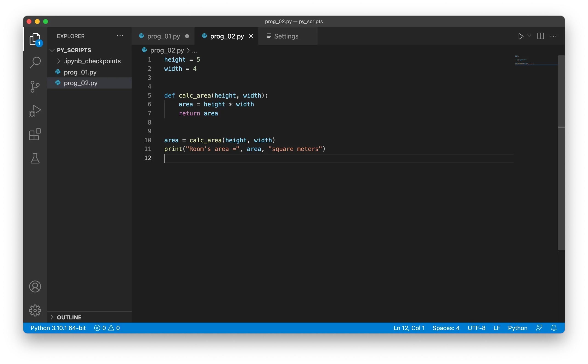
Task: Expand the OUTLINE section
Action: point(52,317)
